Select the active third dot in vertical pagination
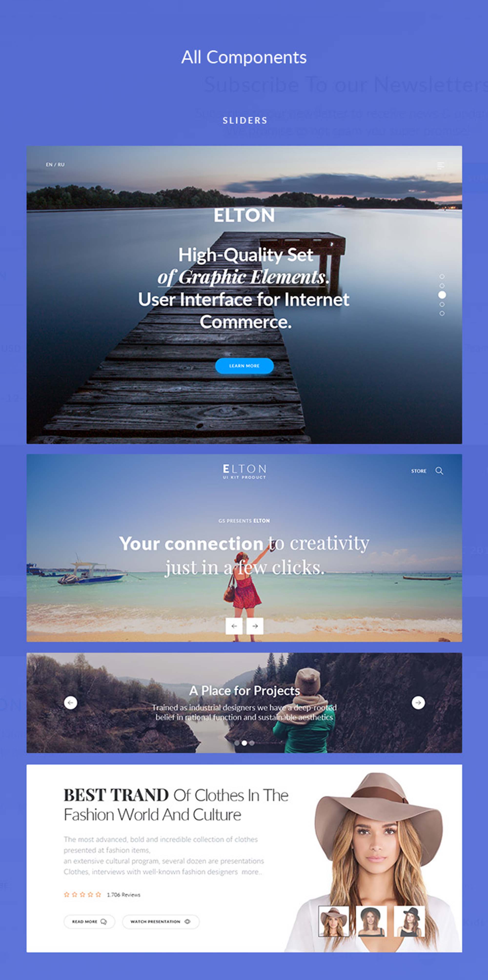Image resolution: width=488 pixels, height=980 pixels. pyautogui.click(x=442, y=295)
